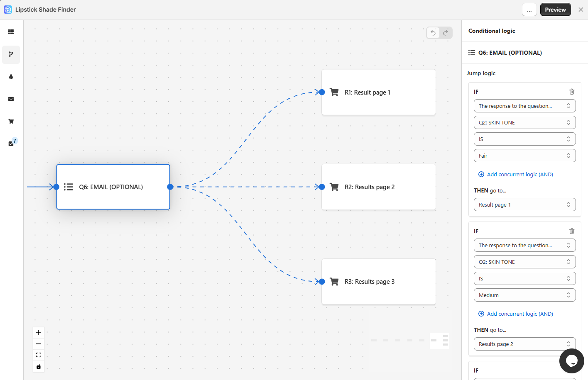This screenshot has height=380, width=588.
Task: Open the content builder grid icon in sidebar
Action: click(11, 32)
